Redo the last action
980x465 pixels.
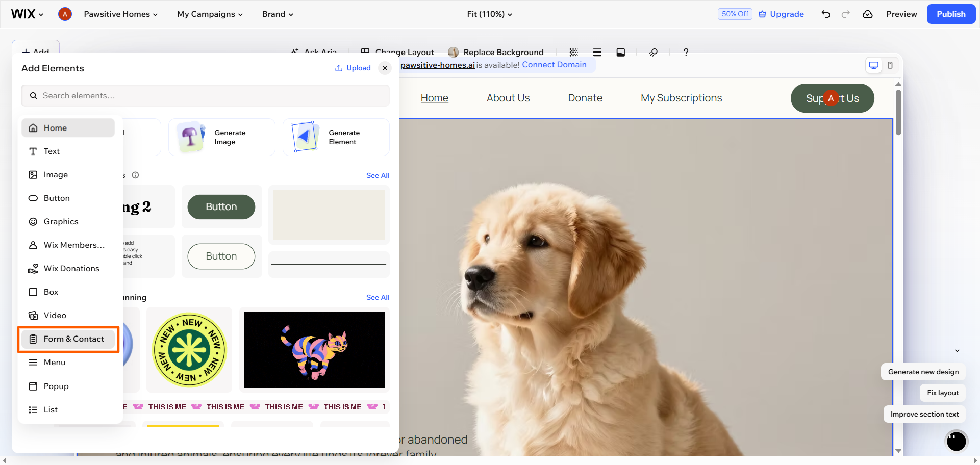click(x=845, y=14)
